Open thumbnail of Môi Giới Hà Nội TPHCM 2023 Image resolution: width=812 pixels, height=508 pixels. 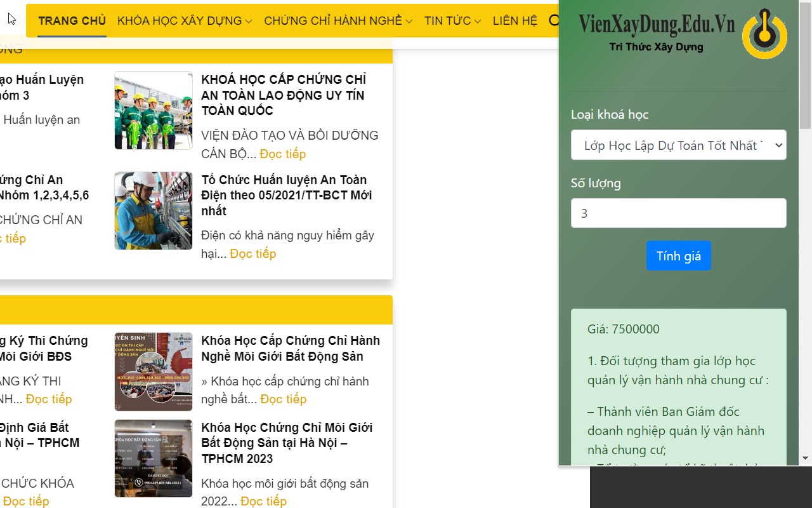(154, 458)
